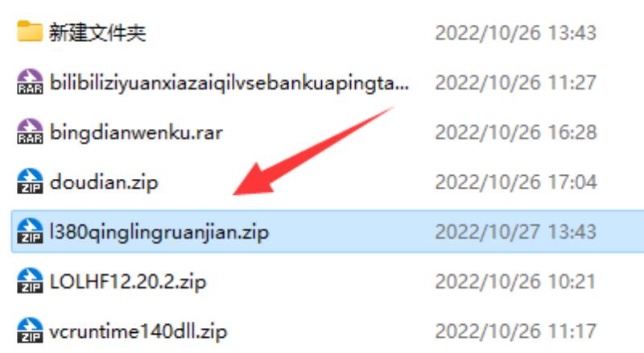Click the ZIP icon of l380qinglingruanjian.zip
Viewport: 644px width, 353px height.
(30, 230)
